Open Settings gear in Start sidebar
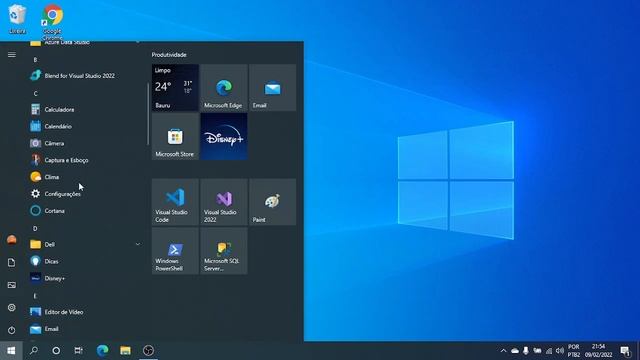 [x=11, y=307]
